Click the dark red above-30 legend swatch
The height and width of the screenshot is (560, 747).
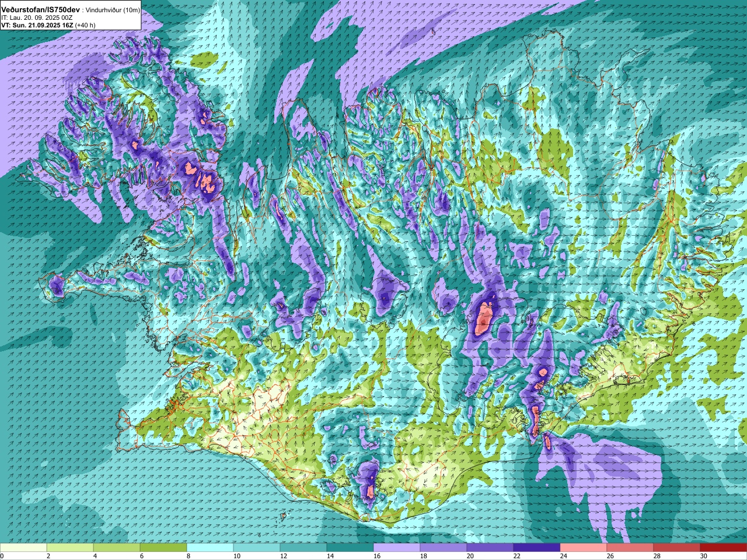724,548
